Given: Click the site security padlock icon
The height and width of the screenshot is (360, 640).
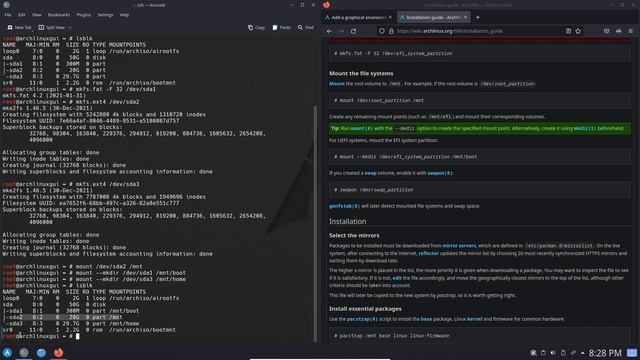Looking at the screenshot, I should (x=391, y=31).
